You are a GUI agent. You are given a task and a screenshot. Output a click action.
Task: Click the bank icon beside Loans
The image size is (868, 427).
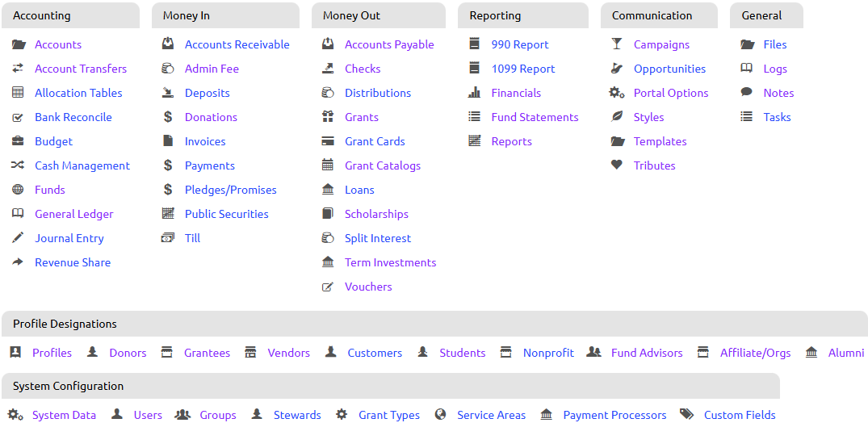click(328, 189)
